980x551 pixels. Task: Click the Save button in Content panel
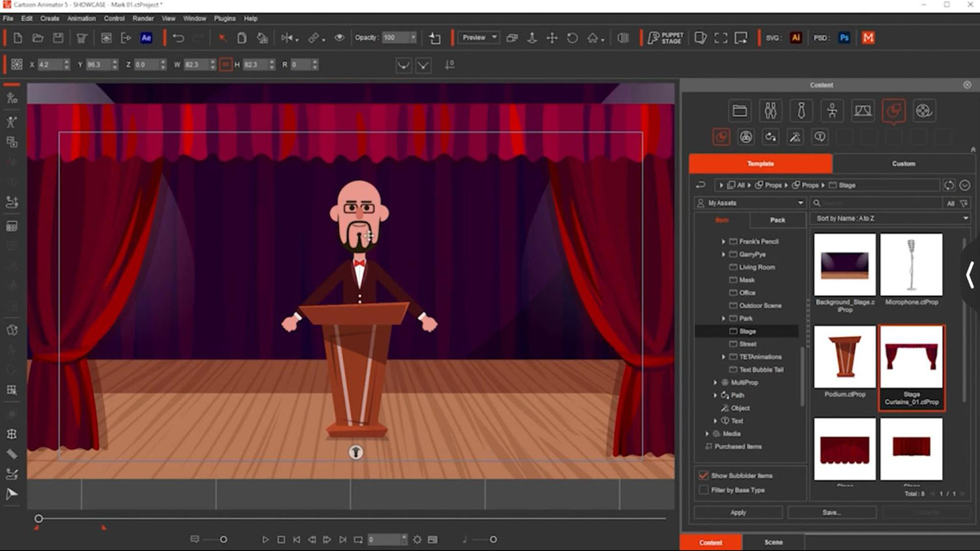click(x=831, y=512)
